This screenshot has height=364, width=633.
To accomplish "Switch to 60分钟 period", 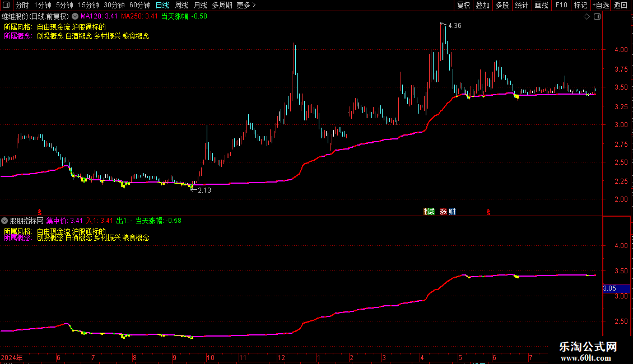I will click(140, 5).
